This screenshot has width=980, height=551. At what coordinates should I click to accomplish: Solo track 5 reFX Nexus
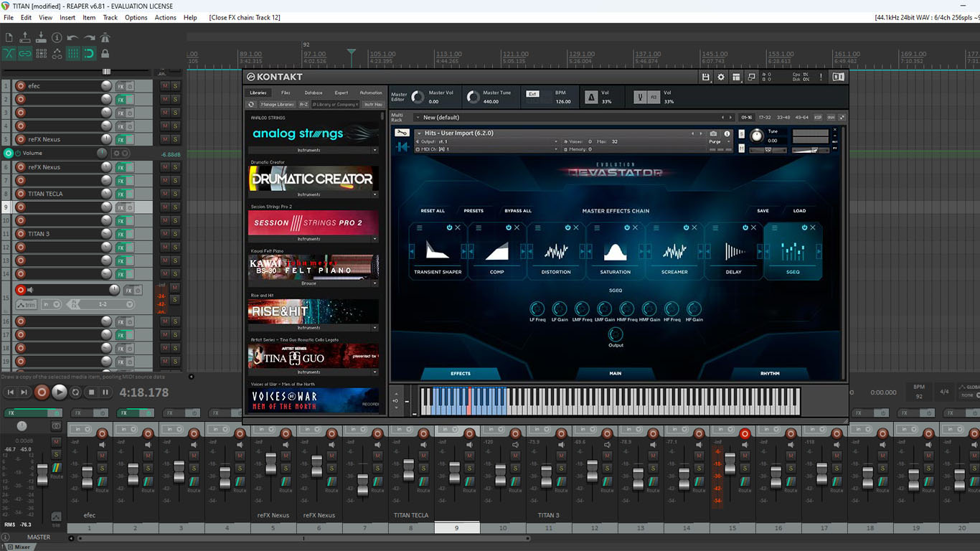click(175, 139)
